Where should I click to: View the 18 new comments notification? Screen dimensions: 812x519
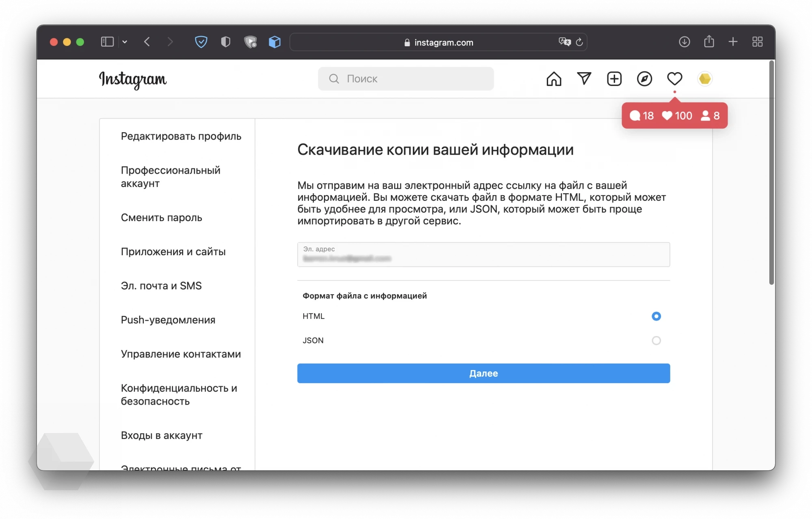(x=641, y=116)
